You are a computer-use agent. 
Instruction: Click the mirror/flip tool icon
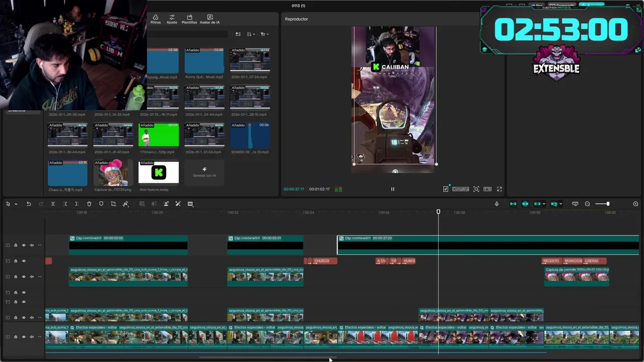(125, 204)
